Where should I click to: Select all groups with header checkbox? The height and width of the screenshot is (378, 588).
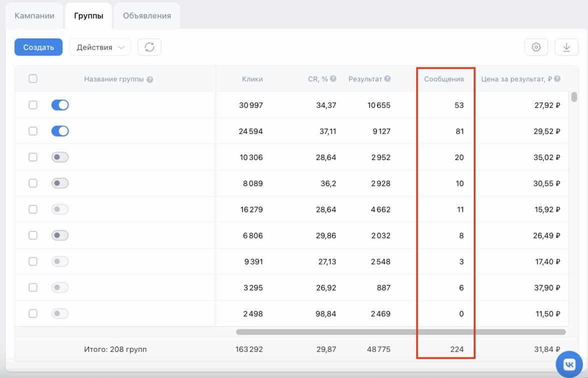[33, 78]
